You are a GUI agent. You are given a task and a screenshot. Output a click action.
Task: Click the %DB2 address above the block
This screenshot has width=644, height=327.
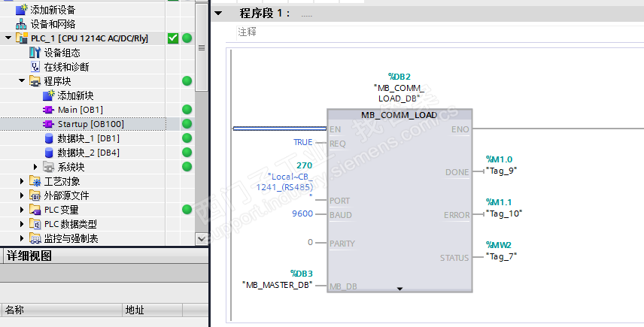(x=399, y=77)
